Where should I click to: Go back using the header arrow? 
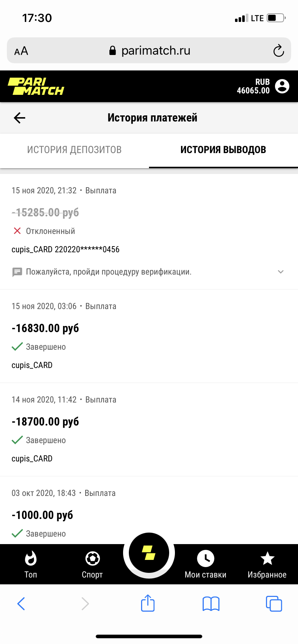click(x=19, y=118)
